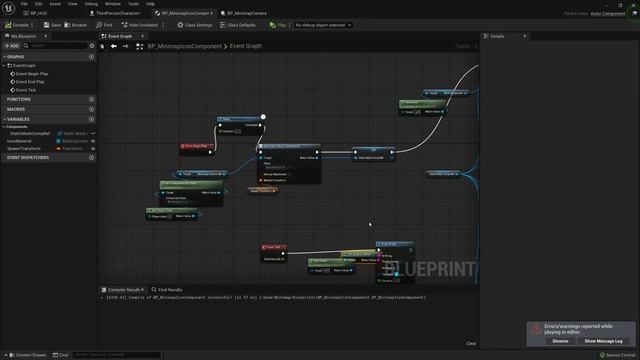The height and width of the screenshot is (360, 640).
Task: Click the graph overview icon beside breadcrumb
Action: tap(139, 46)
